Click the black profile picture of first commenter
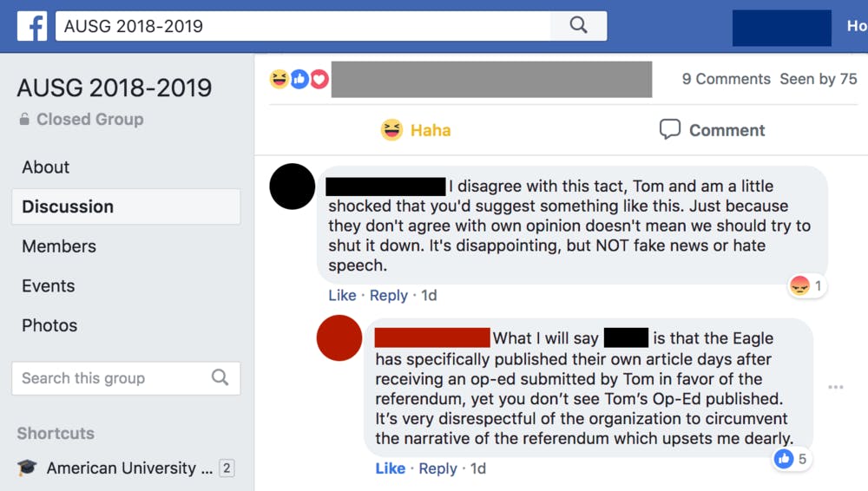Viewport: 868px width, 491px height. (x=293, y=186)
